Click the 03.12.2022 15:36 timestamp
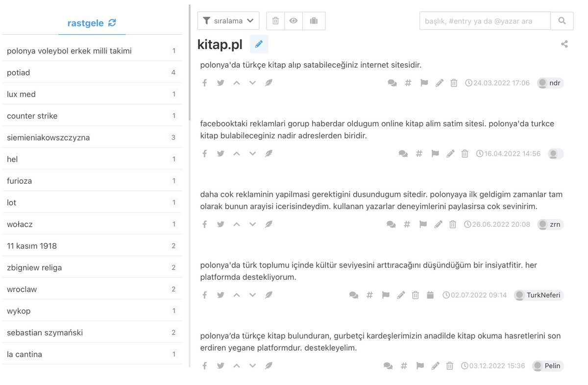The height and width of the screenshot is (385, 588). click(x=493, y=366)
